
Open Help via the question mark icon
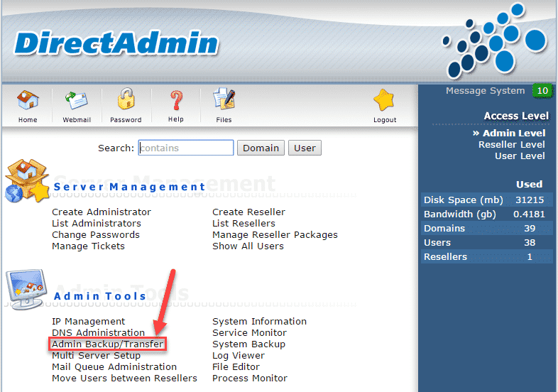(x=176, y=100)
